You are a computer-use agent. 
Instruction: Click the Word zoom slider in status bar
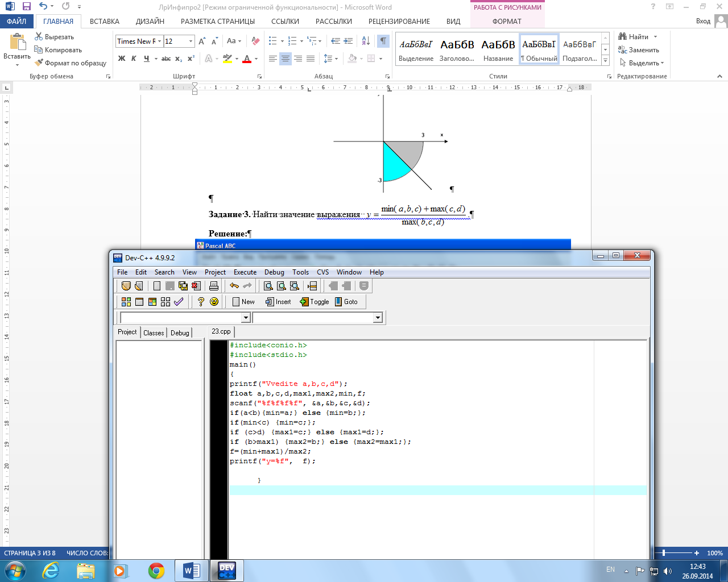pos(663,553)
